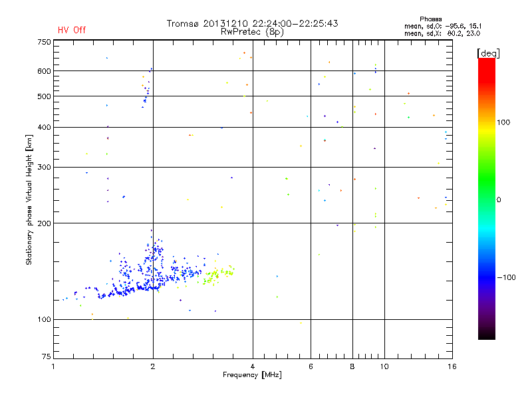Click the x-axis tick label '10'
The image size is (532, 399).
(x=384, y=366)
